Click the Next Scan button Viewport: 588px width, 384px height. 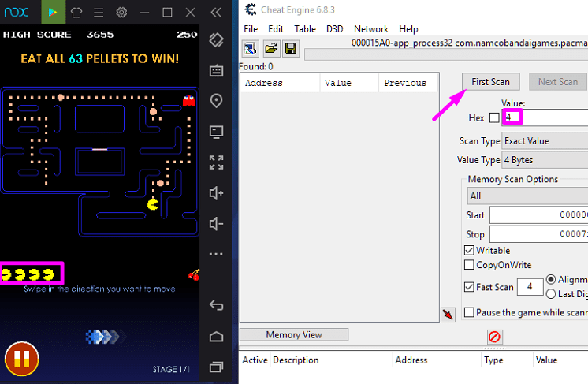(558, 82)
